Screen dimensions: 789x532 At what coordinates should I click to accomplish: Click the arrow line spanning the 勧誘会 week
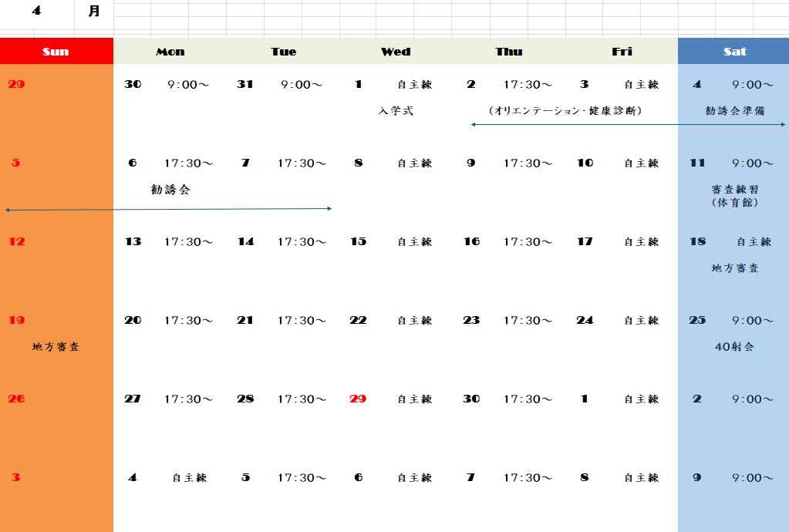166,207
